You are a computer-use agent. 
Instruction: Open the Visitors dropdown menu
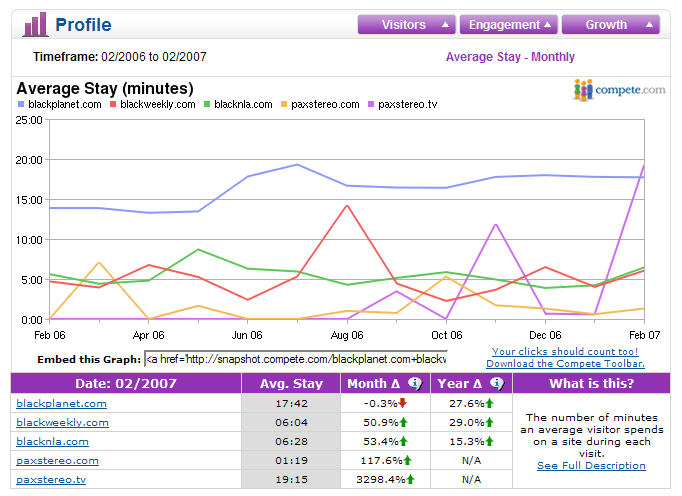[407, 24]
